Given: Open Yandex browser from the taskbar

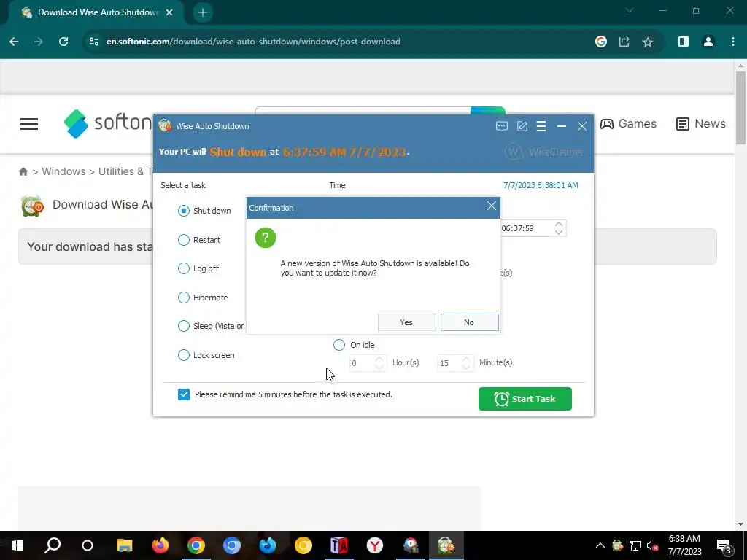Looking at the screenshot, I should click(x=375, y=545).
